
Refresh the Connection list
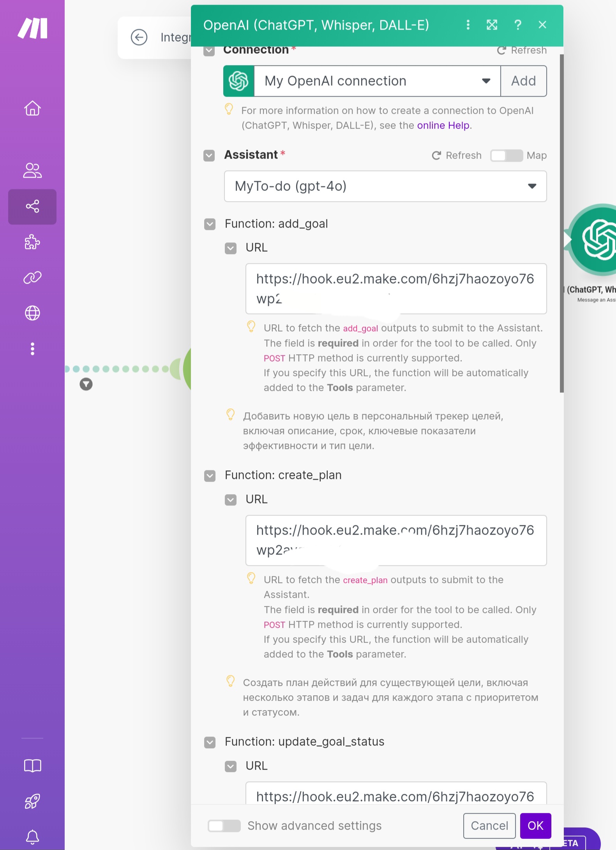pos(522,50)
